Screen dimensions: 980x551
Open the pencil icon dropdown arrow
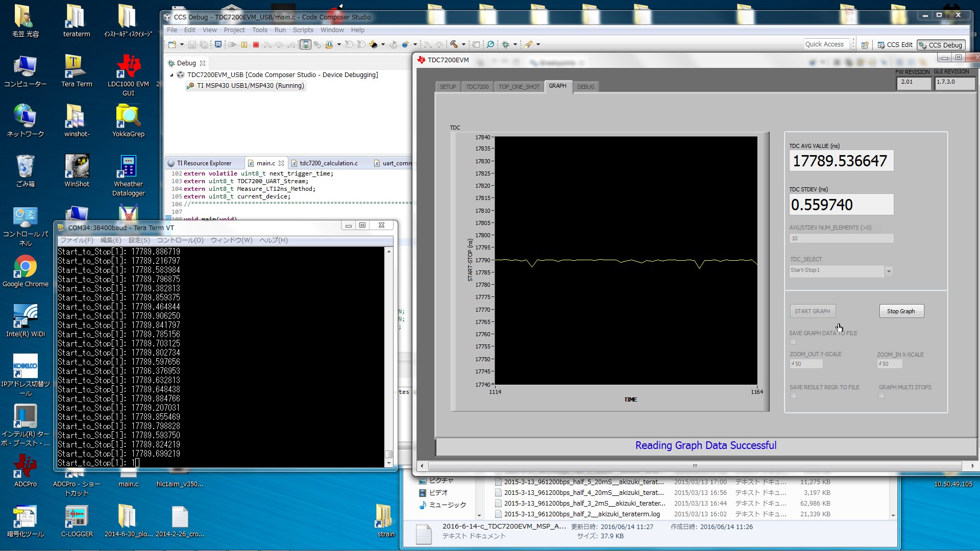point(538,44)
